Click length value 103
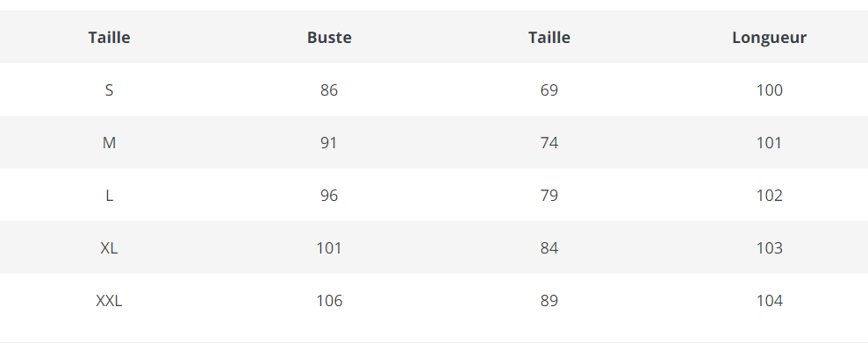Screen dimensions: 868x343 tap(770, 248)
